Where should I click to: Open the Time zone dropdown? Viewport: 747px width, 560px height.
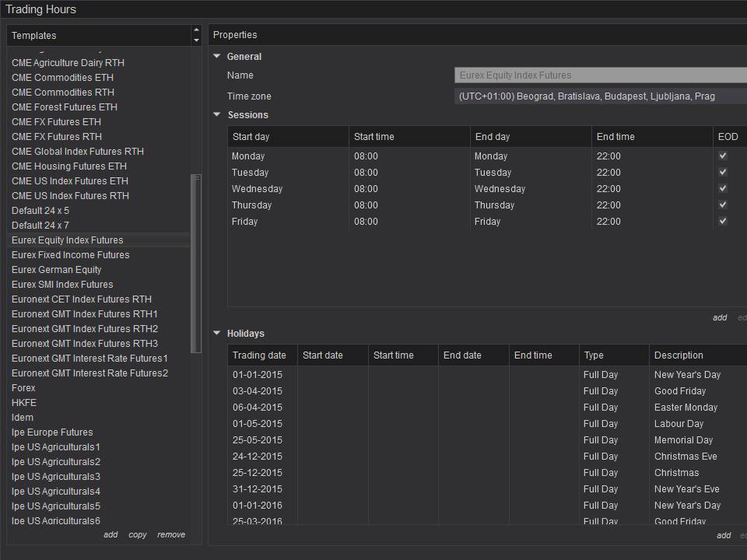point(600,96)
